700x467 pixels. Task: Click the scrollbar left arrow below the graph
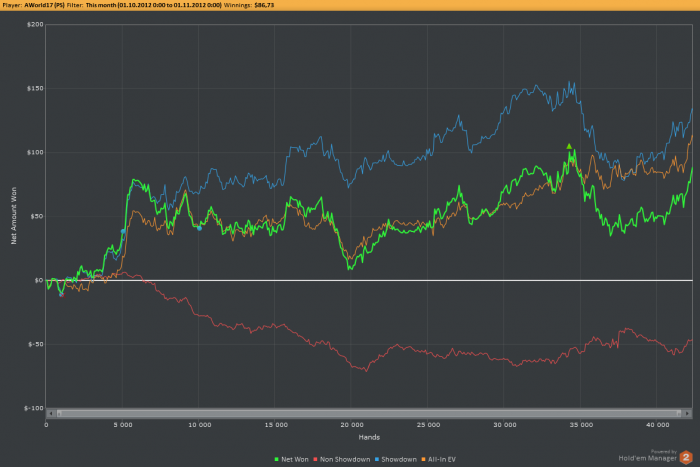[51, 413]
